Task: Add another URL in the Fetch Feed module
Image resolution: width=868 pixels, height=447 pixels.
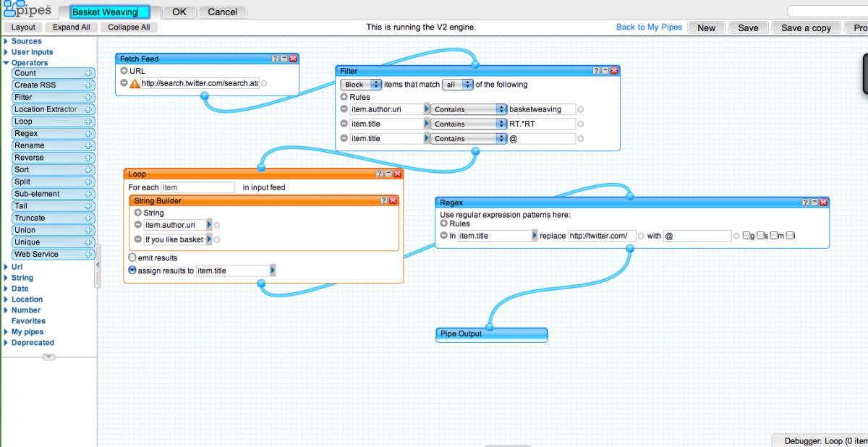Action: 124,72
